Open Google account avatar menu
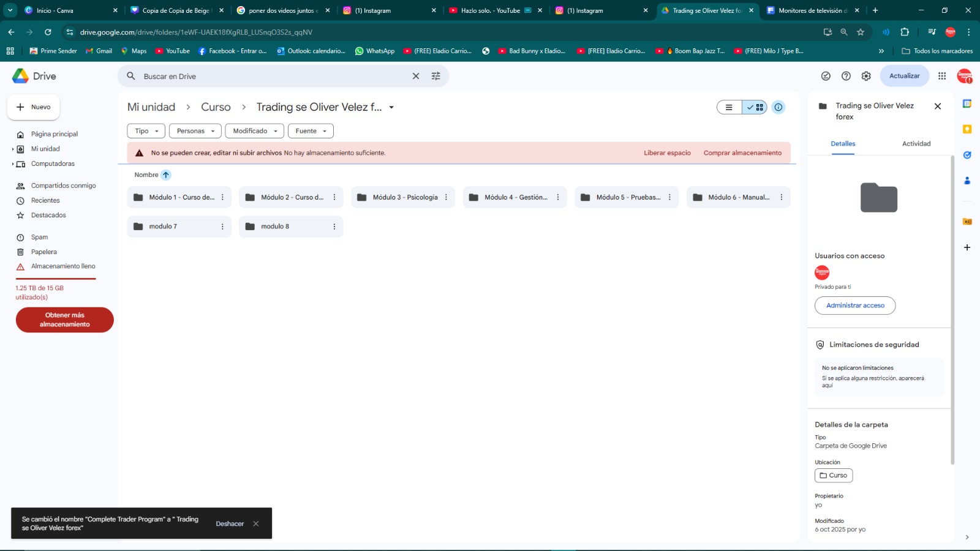This screenshot has height=551, width=980. pyautogui.click(x=965, y=76)
